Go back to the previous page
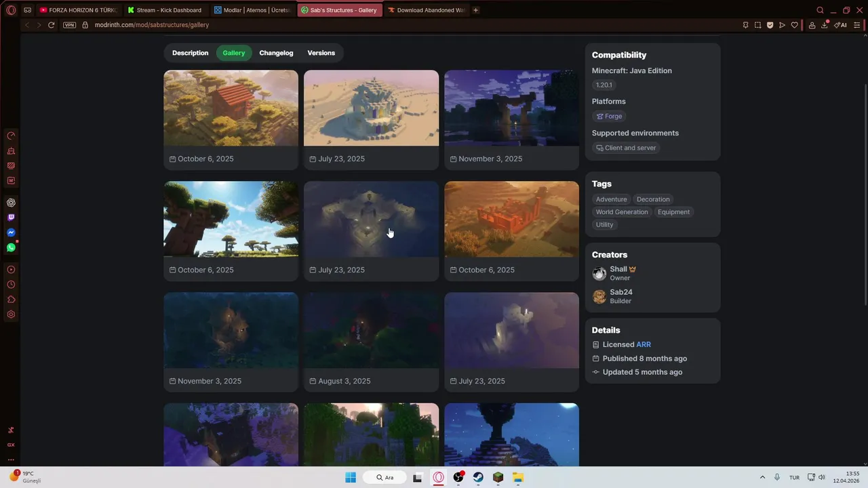868x488 pixels. [x=27, y=25]
